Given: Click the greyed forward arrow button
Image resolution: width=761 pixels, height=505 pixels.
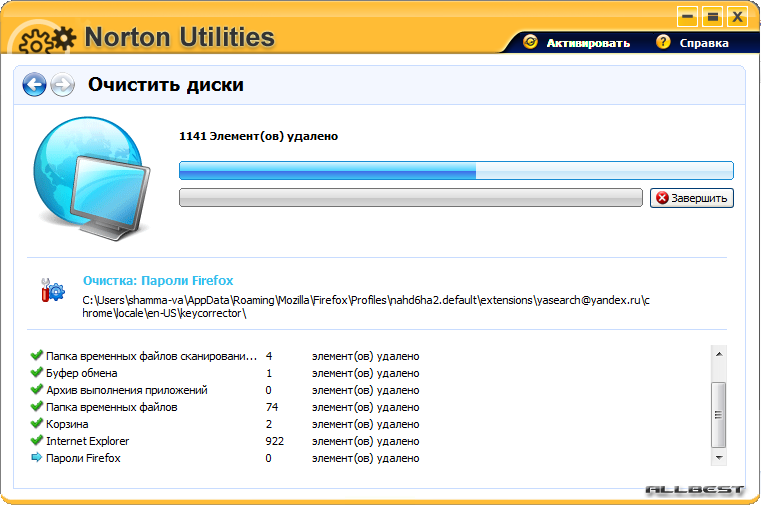Looking at the screenshot, I should [x=63, y=85].
